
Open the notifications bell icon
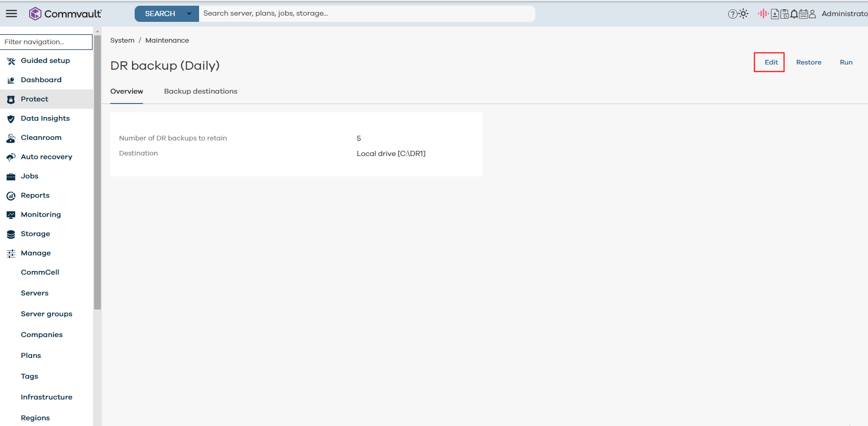pyautogui.click(x=794, y=14)
